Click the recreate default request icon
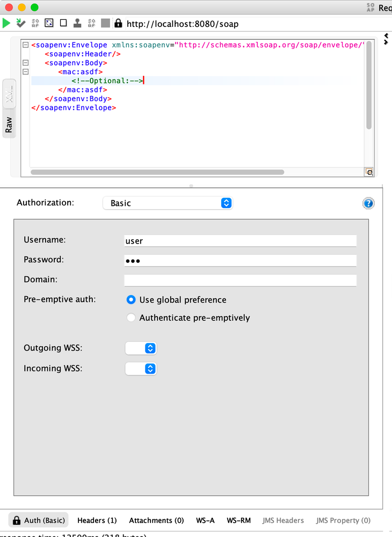 click(x=49, y=23)
